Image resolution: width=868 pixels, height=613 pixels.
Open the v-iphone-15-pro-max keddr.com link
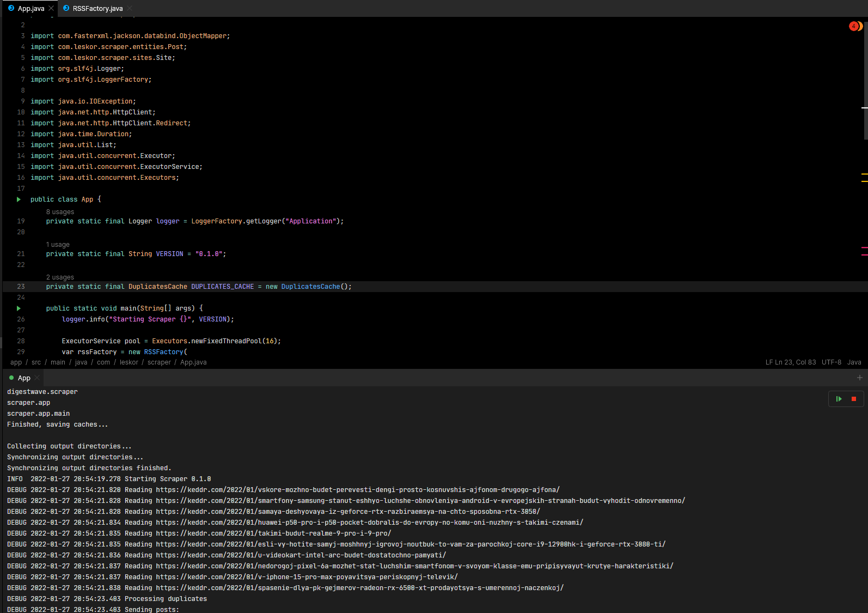click(x=307, y=577)
